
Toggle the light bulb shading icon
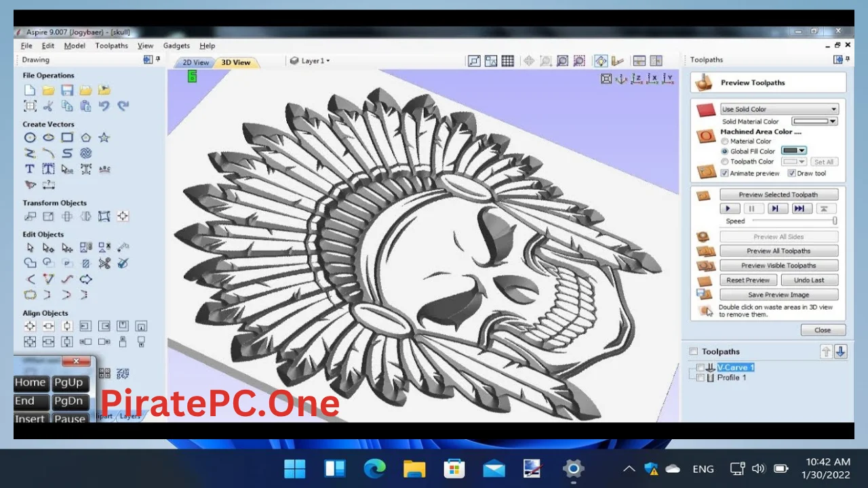pos(601,61)
